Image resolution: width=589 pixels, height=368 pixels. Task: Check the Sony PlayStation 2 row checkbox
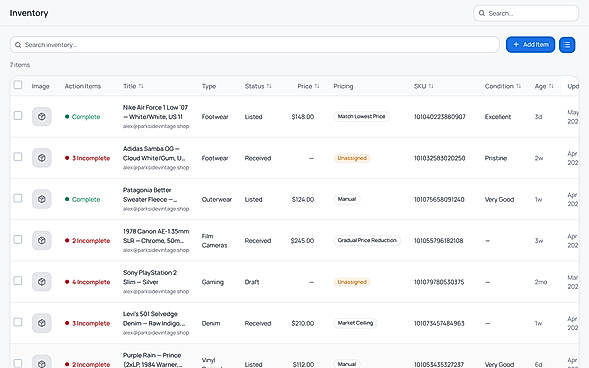tap(18, 281)
